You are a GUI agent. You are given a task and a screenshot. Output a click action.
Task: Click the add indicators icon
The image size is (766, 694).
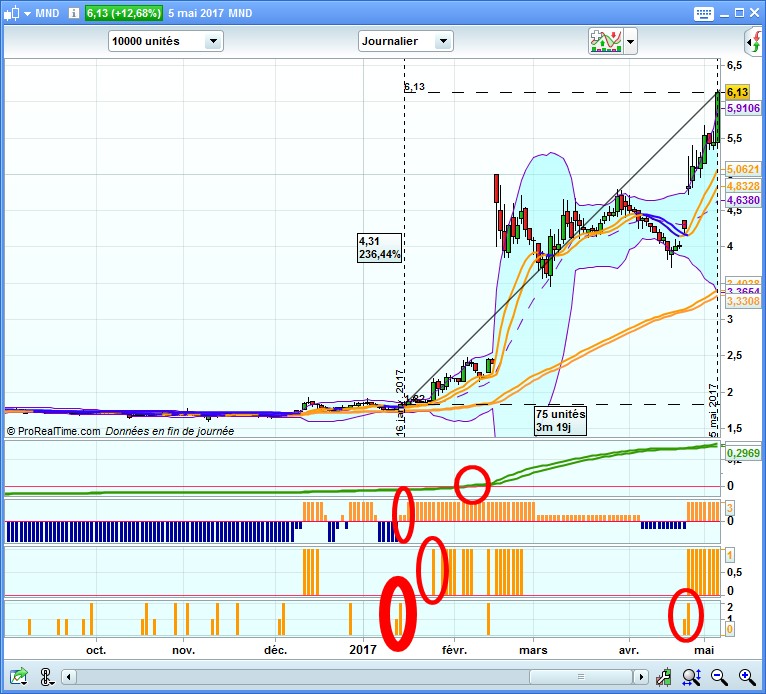coord(606,41)
